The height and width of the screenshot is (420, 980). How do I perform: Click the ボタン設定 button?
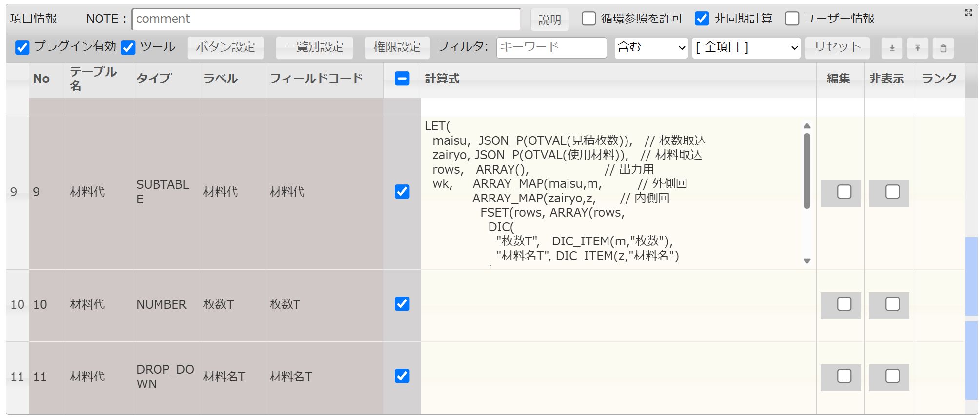coord(225,47)
